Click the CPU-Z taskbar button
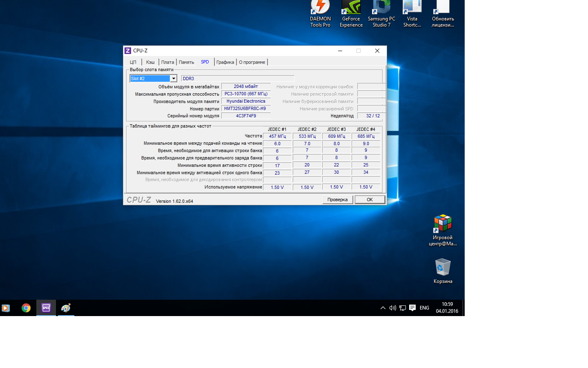Image resolution: width=588 pixels, height=368 pixels. coord(46,308)
